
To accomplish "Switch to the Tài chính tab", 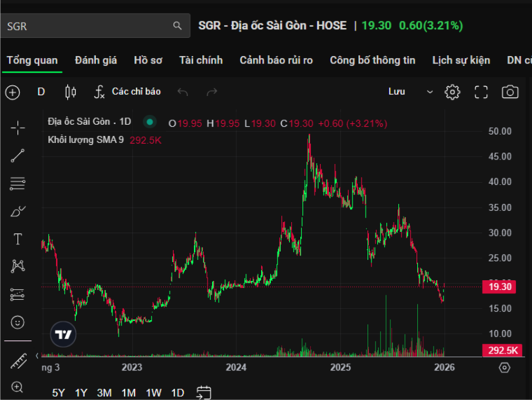I will tap(200, 60).
